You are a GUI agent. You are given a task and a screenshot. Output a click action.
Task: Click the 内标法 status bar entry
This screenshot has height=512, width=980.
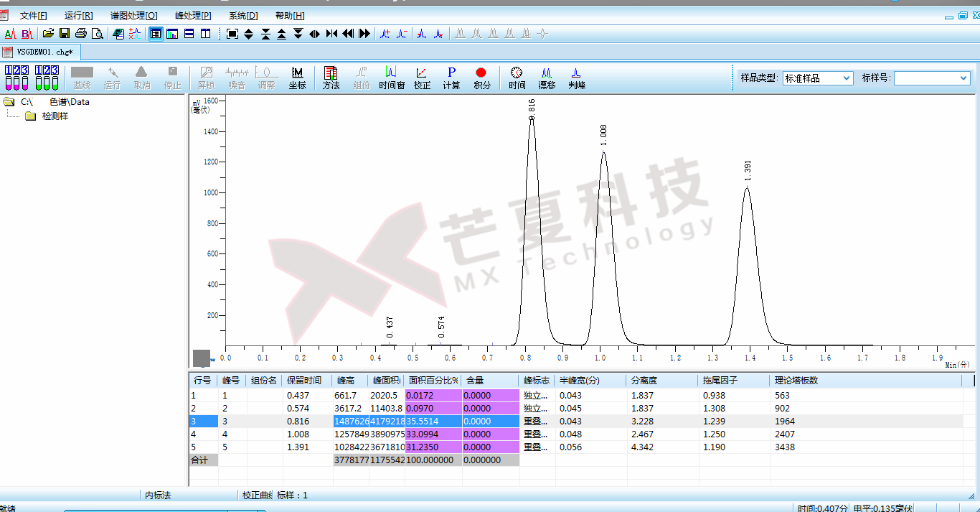coord(158,495)
